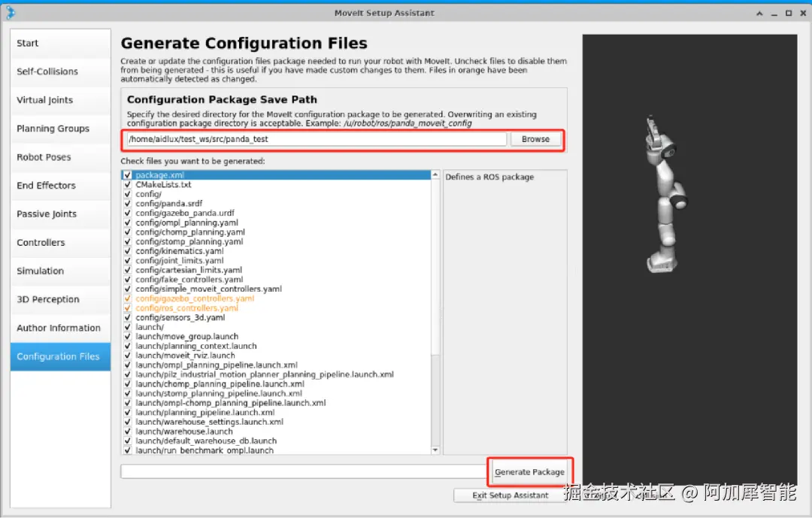This screenshot has width=812, height=518.
Task: Select launch/default_warehouse_db.launch entry
Action: (x=205, y=441)
